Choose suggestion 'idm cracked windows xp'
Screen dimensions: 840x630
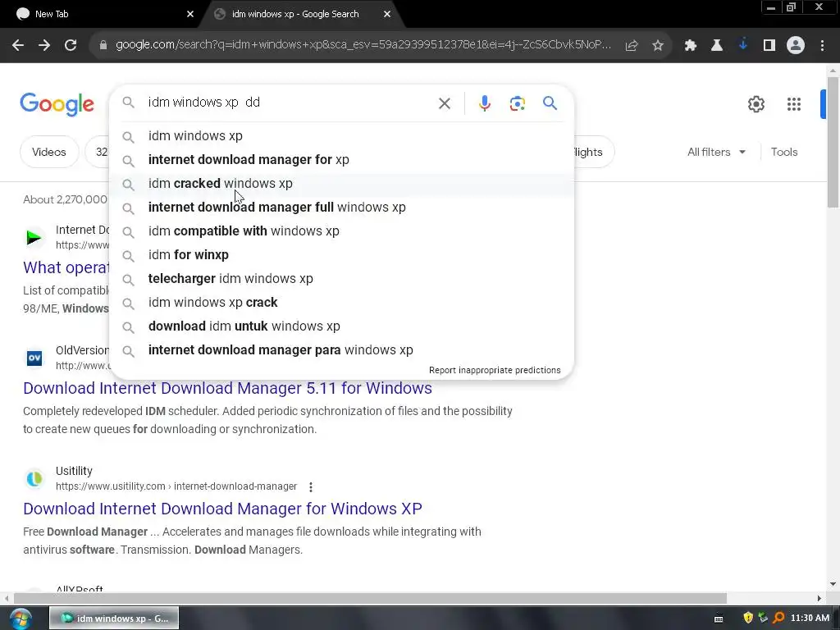[x=342, y=183]
